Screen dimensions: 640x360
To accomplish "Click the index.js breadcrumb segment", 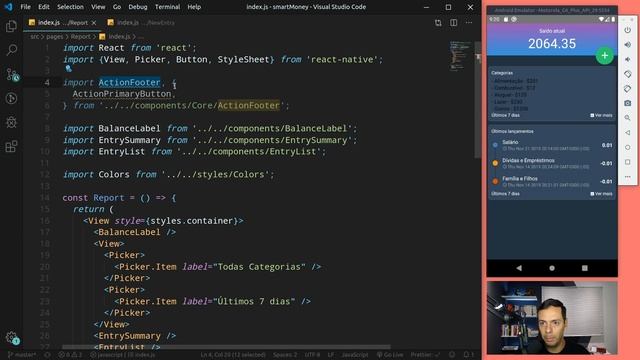I will click(x=115, y=37).
